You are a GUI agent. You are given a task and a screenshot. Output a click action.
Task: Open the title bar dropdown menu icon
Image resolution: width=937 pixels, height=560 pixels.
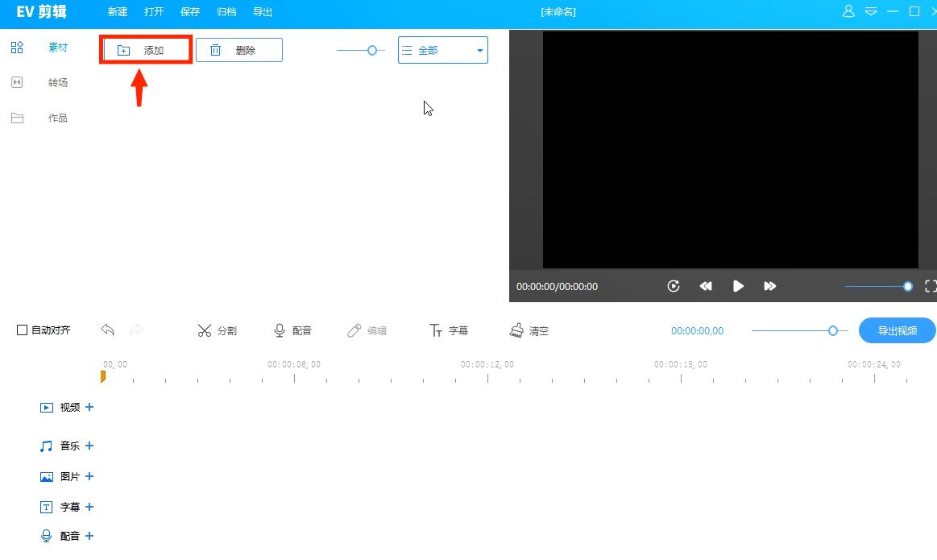[x=871, y=11]
